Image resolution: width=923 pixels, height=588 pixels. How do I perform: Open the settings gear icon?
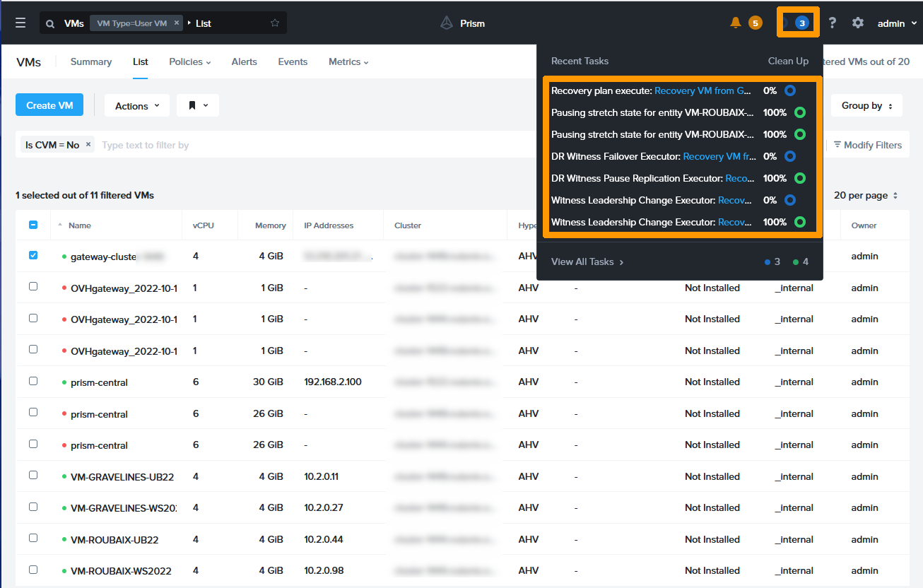point(858,23)
